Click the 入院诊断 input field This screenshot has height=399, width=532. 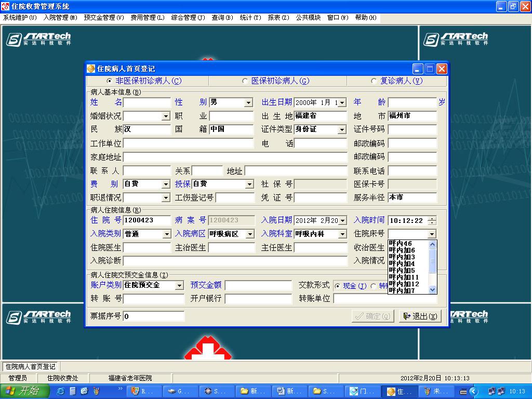[x=235, y=261]
